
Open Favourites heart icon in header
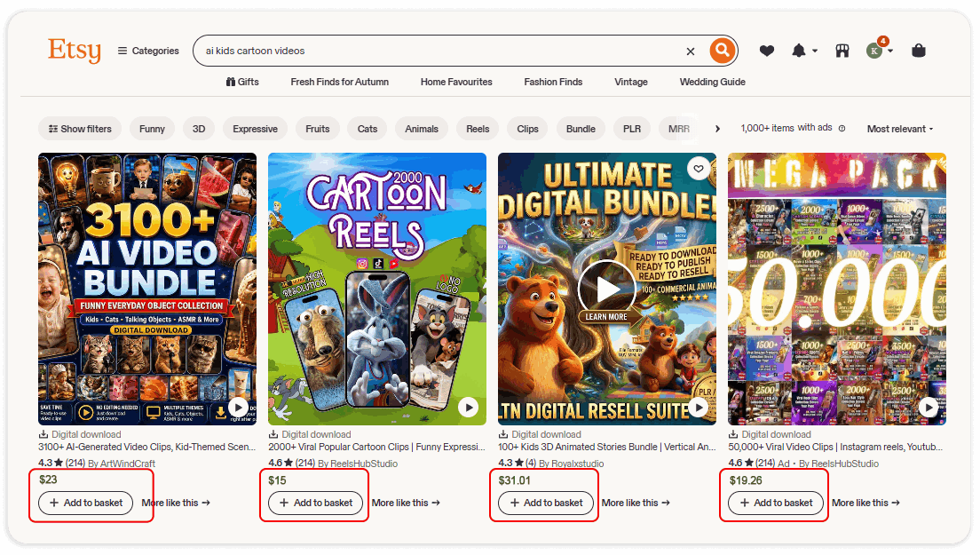767,51
